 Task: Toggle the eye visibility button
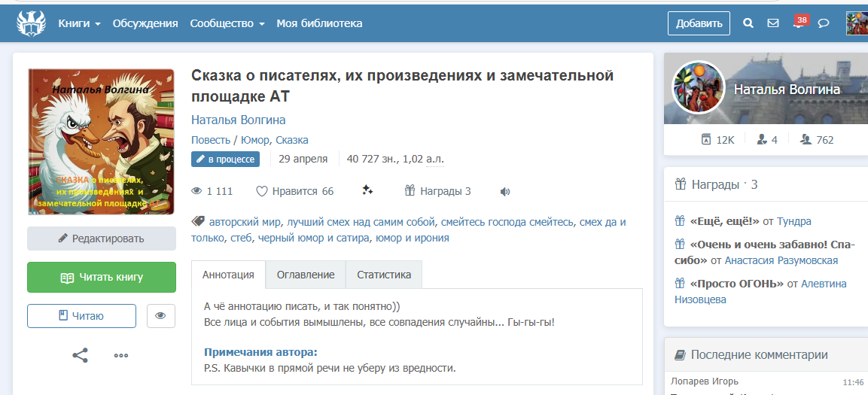161,316
